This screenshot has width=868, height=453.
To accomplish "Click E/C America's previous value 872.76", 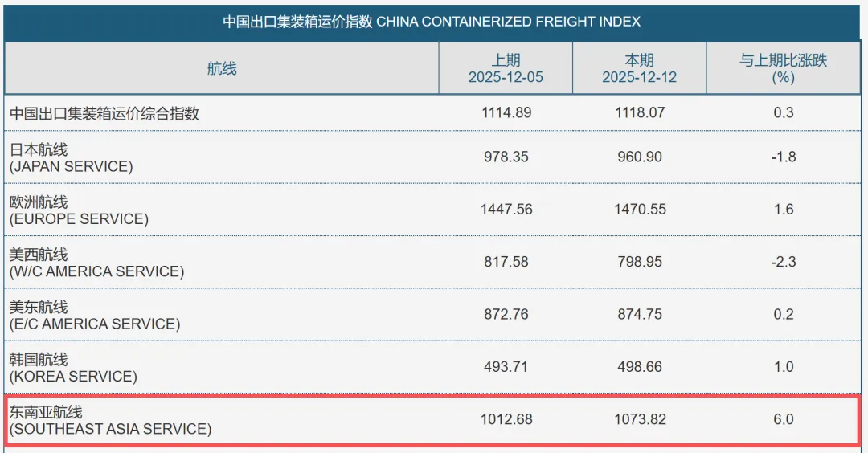I will pyautogui.click(x=506, y=314).
